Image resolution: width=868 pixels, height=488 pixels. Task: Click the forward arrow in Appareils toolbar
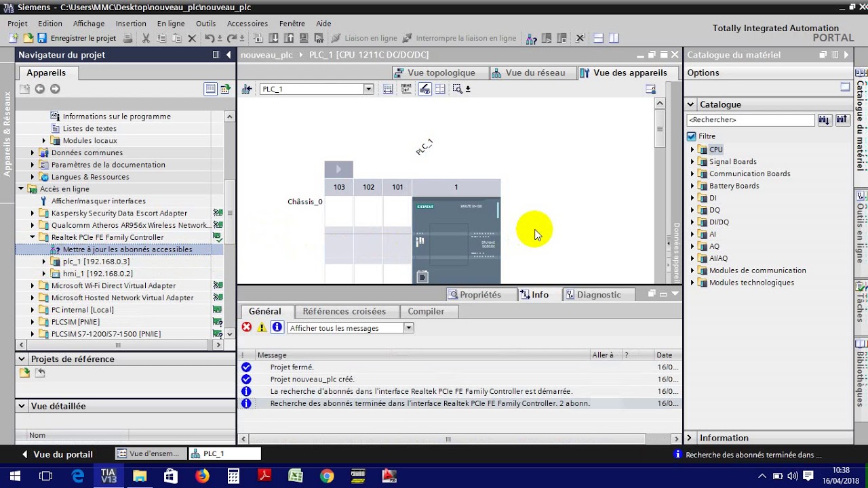tap(55, 89)
